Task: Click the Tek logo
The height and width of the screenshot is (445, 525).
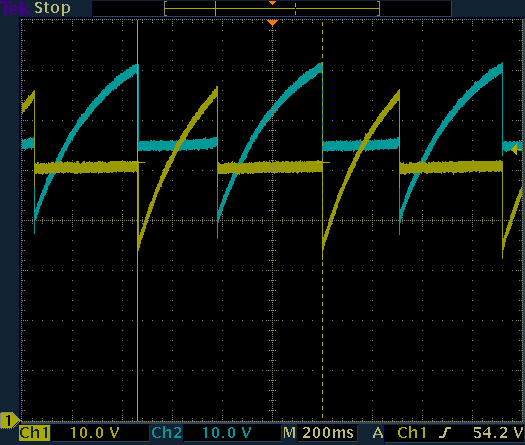Action: 15,8
